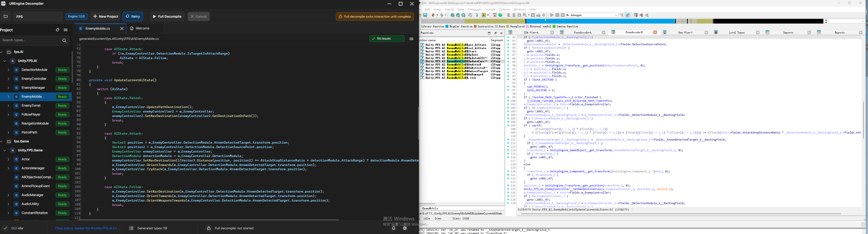Expand EnemyTurret class node
868x234 pixels.
[x=8, y=106]
